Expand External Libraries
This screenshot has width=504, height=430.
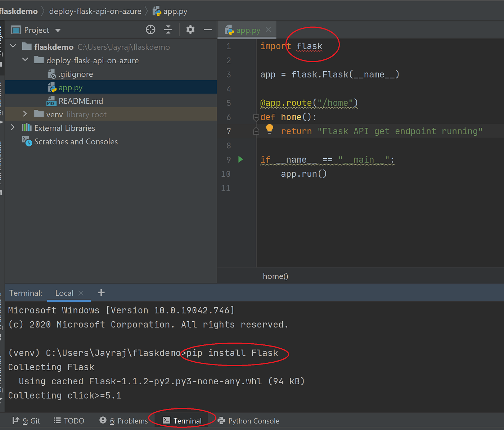pyautogui.click(x=13, y=127)
